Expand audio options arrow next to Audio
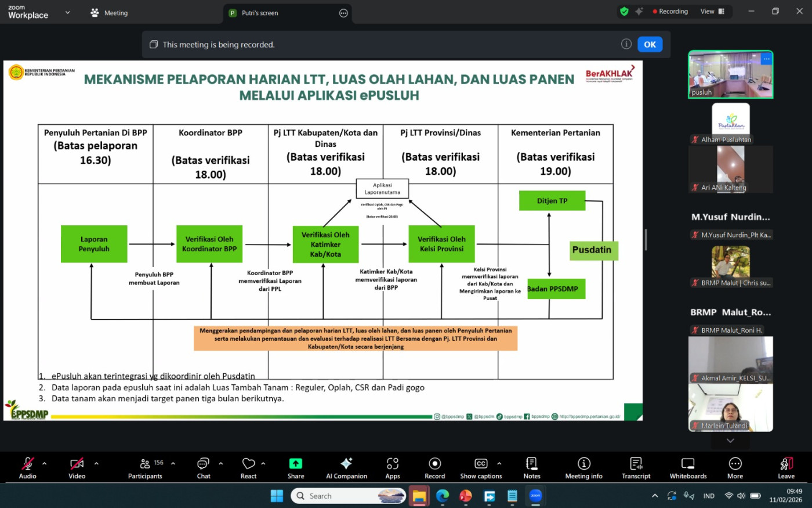 pos(44,463)
